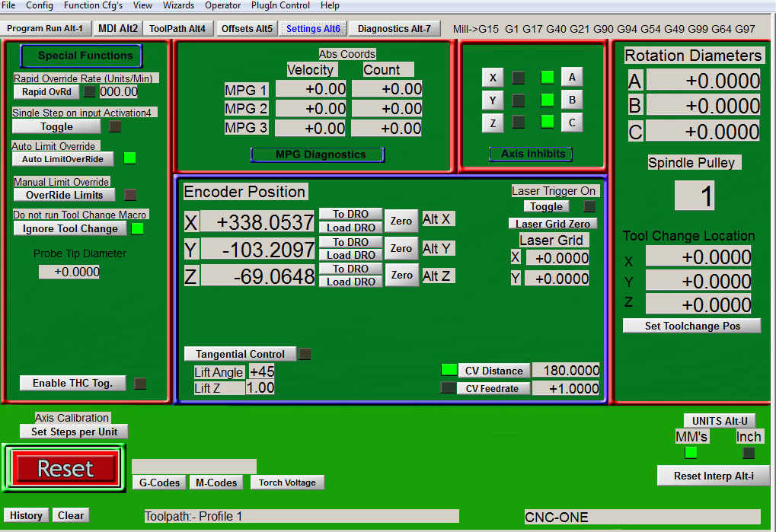
Task: Toggle Single Step on input Activation4
Action: (x=56, y=126)
